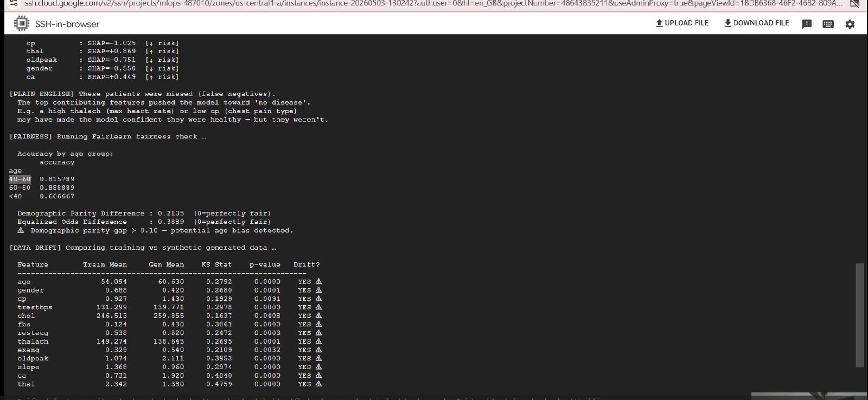
Task: Click the Gen Mean column header
Action: click(167, 265)
